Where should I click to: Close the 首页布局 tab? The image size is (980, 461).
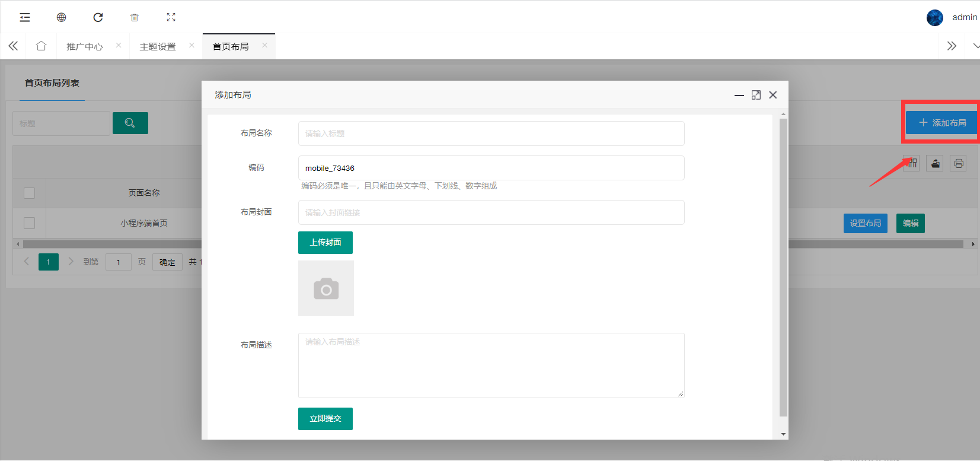264,45
